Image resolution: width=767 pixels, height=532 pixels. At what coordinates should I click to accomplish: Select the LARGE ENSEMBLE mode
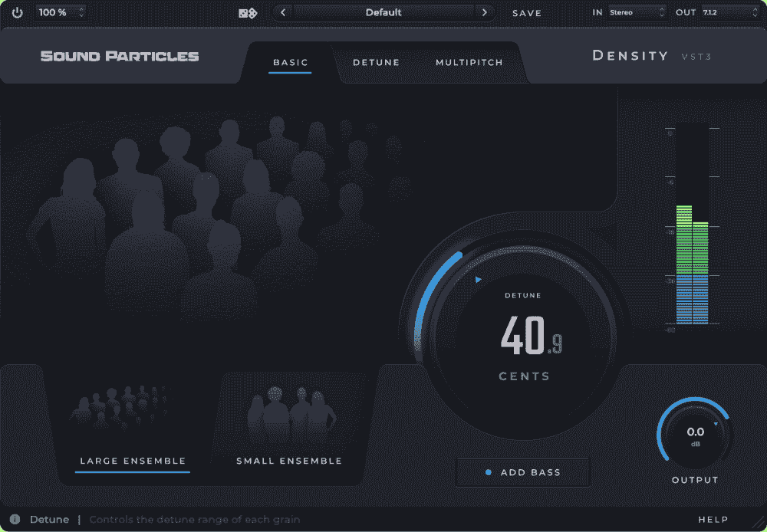pyautogui.click(x=132, y=461)
